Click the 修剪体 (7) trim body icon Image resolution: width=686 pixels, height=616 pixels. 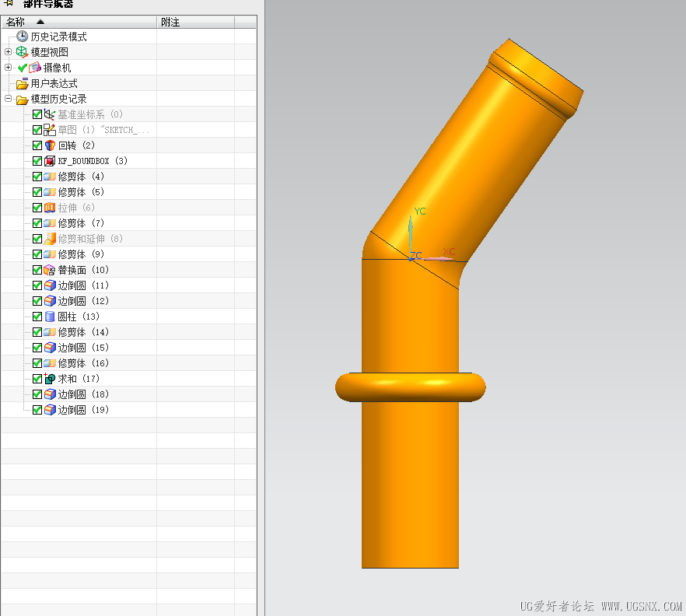[50, 223]
